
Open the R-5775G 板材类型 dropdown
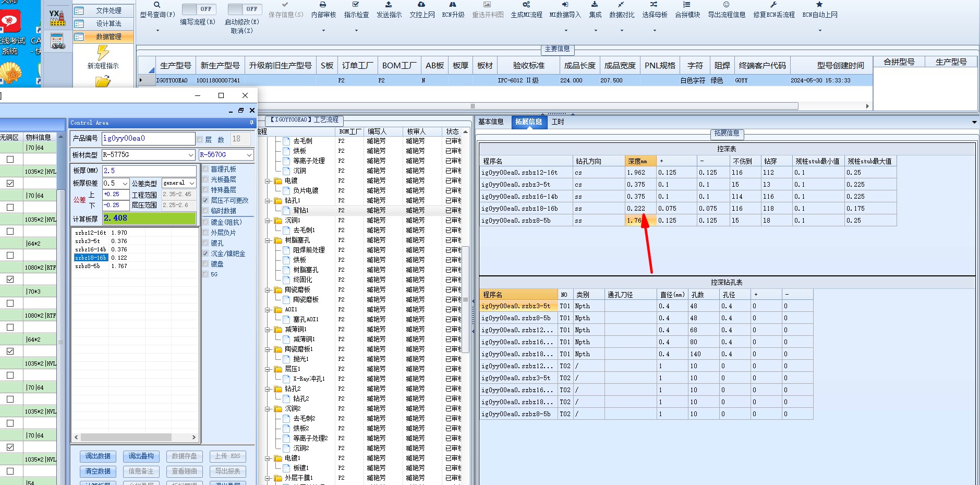pyautogui.click(x=191, y=155)
